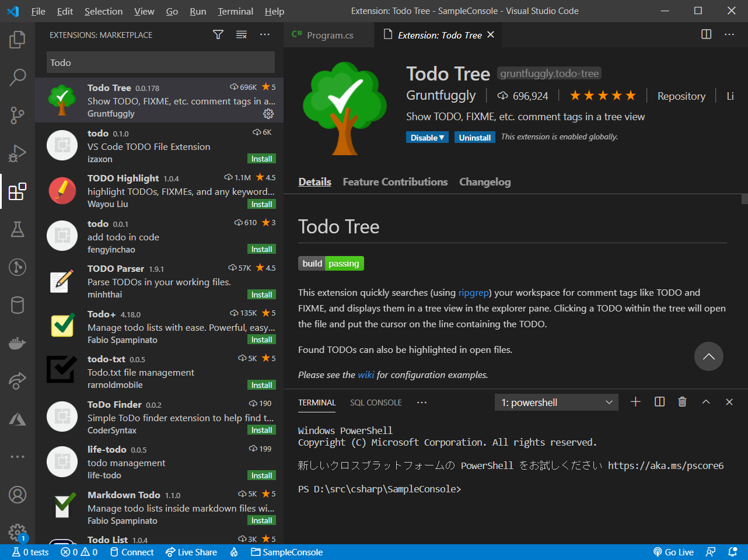Image resolution: width=748 pixels, height=560 pixels.
Task: Click the Gruntfuggly publisher name
Action: click(x=441, y=95)
